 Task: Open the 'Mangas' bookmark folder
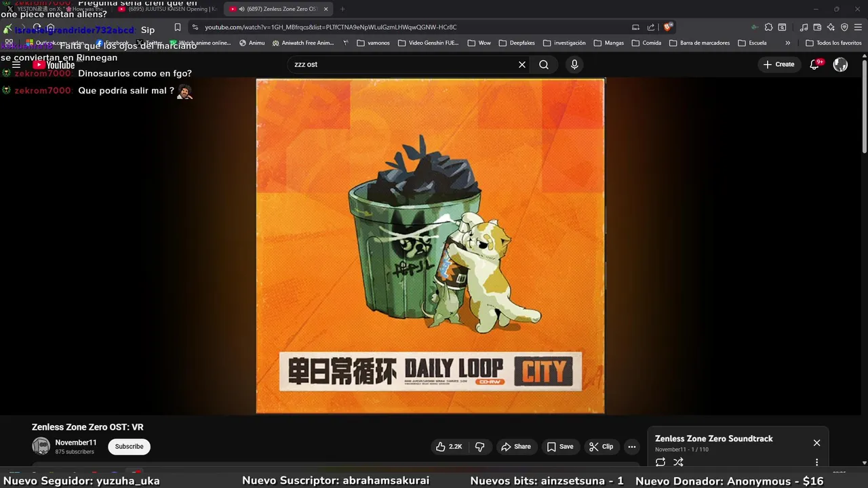[608, 43]
